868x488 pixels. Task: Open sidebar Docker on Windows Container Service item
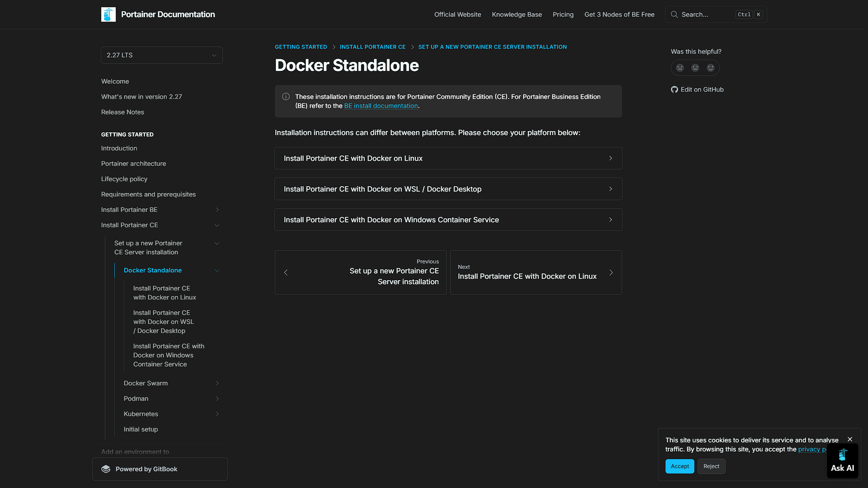(x=169, y=355)
